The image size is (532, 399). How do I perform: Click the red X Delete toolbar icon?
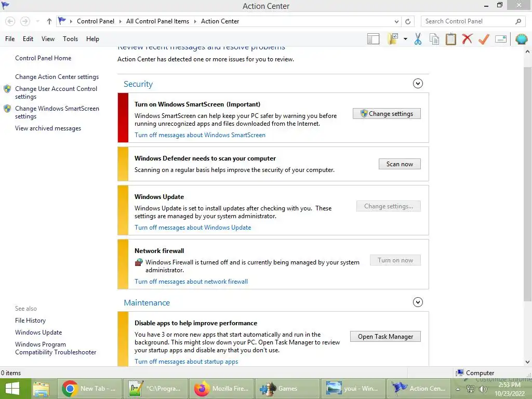[467, 39]
